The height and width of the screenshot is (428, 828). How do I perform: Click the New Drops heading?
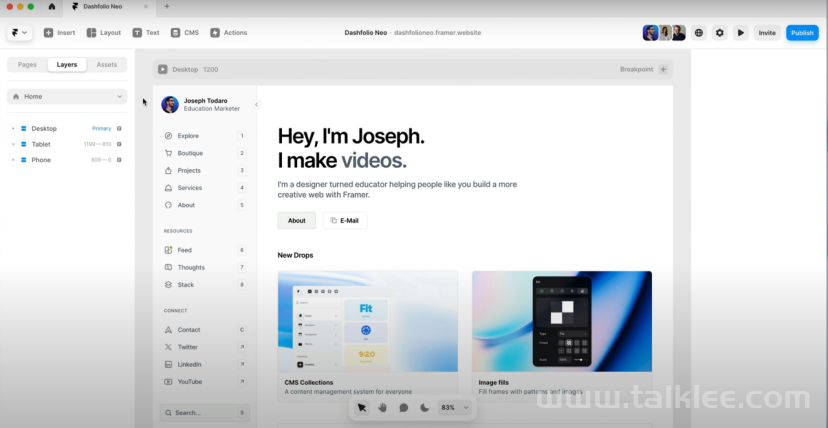tap(295, 255)
